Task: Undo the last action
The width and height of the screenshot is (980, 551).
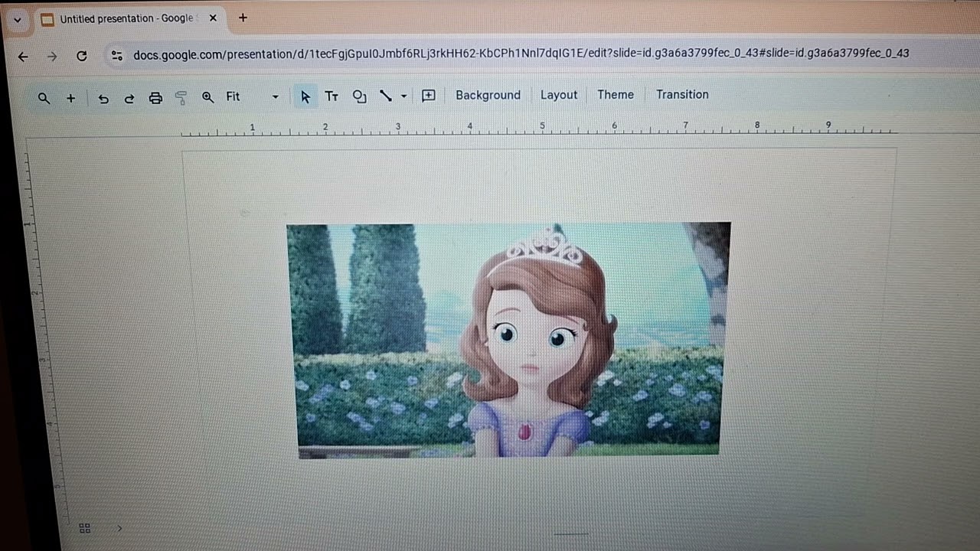Action: point(103,98)
